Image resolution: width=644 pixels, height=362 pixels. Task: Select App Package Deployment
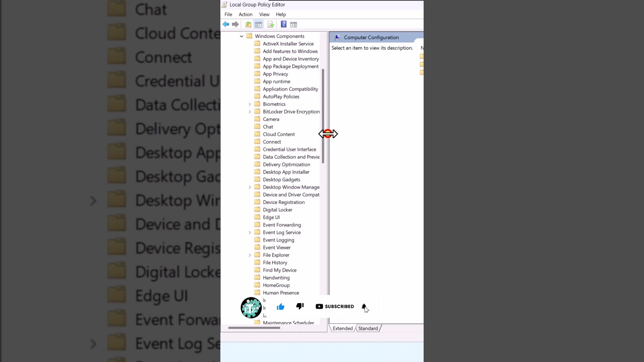[x=291, y=66]
